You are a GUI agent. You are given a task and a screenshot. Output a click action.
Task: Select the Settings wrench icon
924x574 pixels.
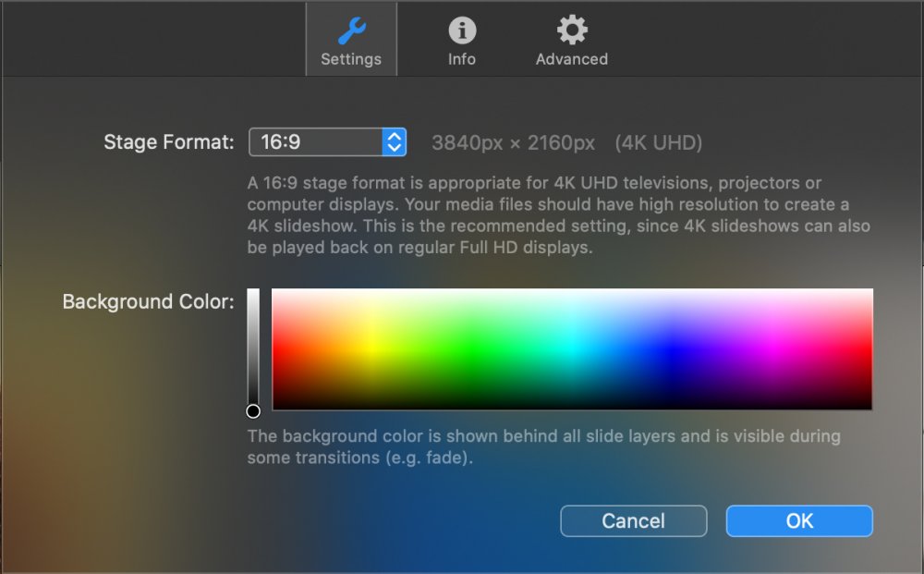[x=352, y=31]
